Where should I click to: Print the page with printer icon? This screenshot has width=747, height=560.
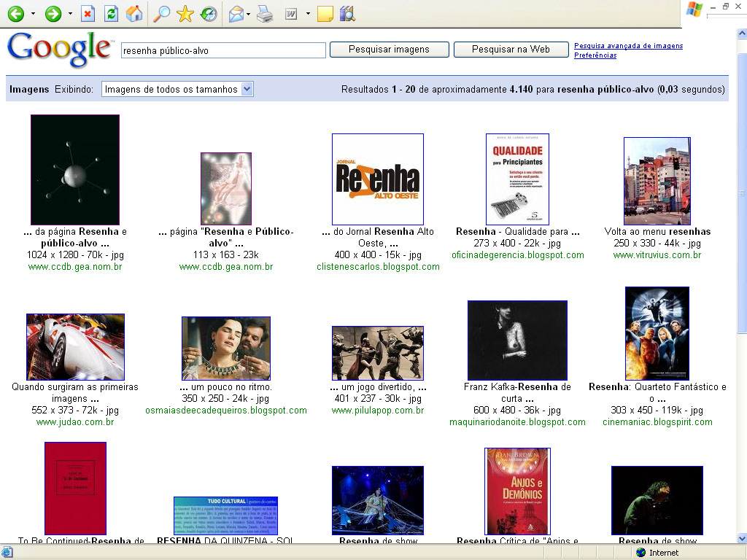coord(264,13)
